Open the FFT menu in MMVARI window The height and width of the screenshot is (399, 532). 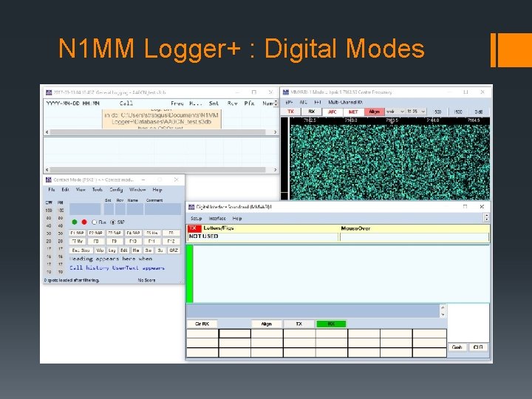coord(318,102)
